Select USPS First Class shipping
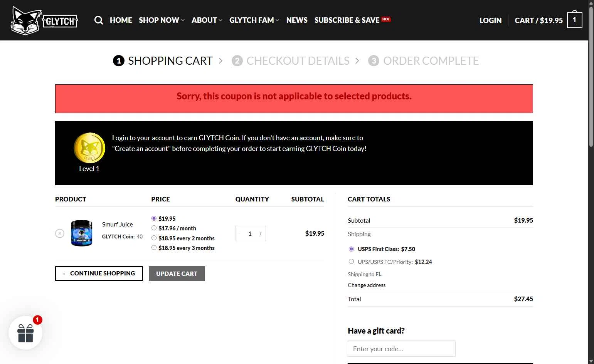594x364 pixels. (351, 249)
